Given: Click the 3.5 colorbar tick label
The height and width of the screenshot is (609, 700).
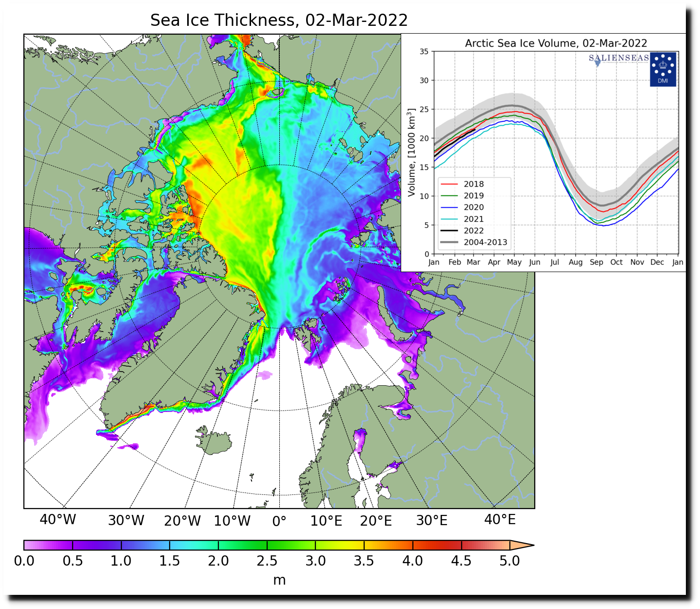Looking at the screenshot, I should tap(364, 561).
